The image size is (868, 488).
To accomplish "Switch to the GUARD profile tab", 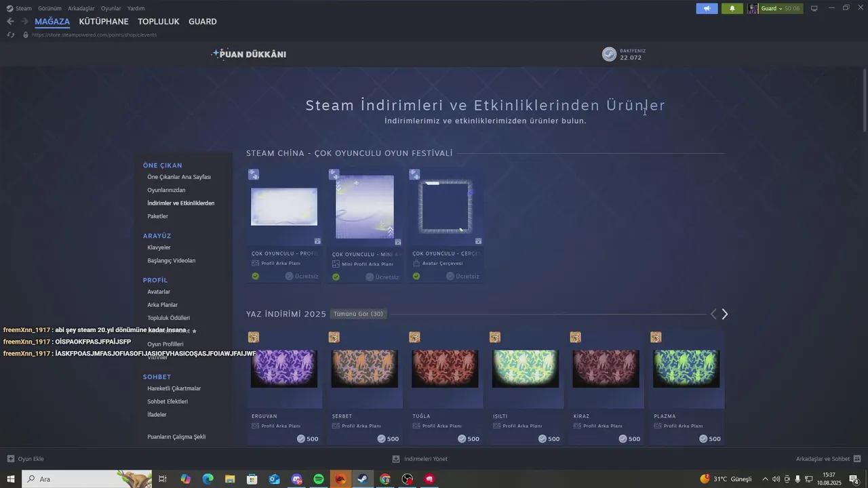I will coord(203,22).
